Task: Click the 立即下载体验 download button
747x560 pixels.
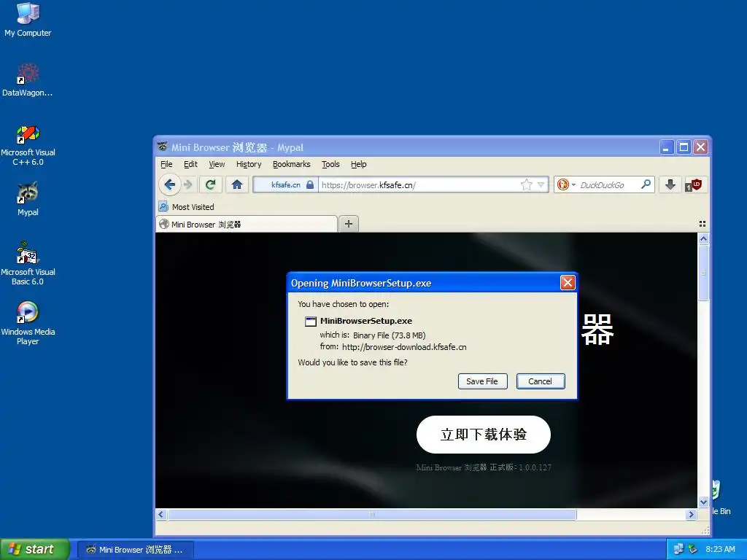Action: click(484, 435)
